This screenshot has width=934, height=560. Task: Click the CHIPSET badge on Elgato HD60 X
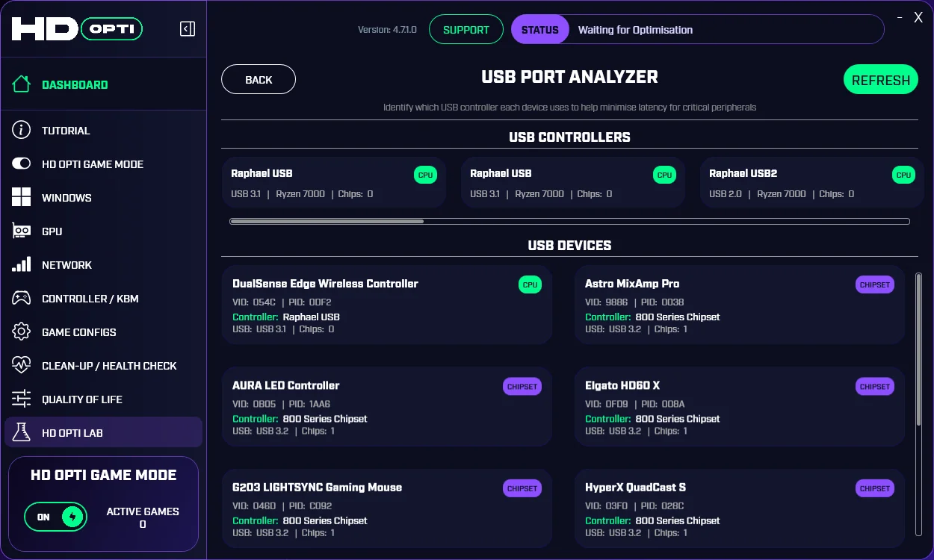(874, 387)
